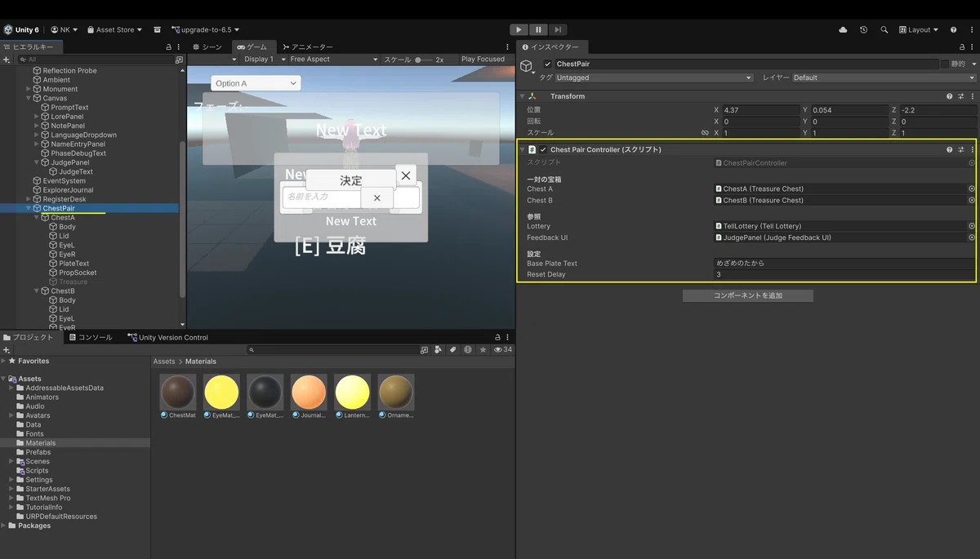Open Chest Pair Controller three-dot menu
Screen dimensions: 980x559
pos(972,149)
